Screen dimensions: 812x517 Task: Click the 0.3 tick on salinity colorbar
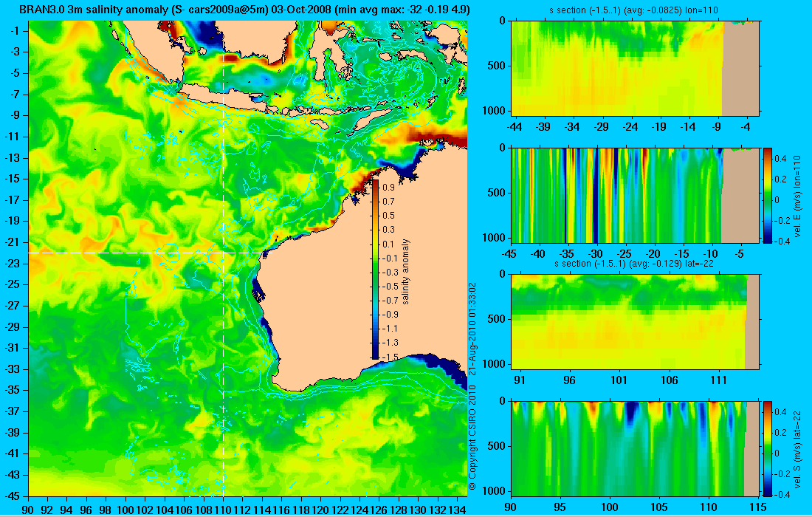(x=388, y=230)
